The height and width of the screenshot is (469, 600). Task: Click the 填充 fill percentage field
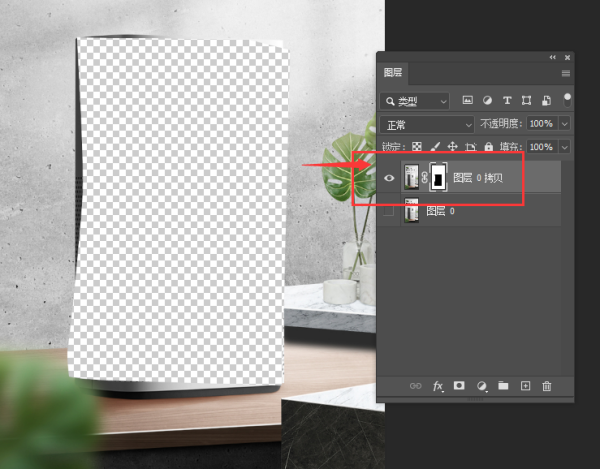(x=540, y=147)
